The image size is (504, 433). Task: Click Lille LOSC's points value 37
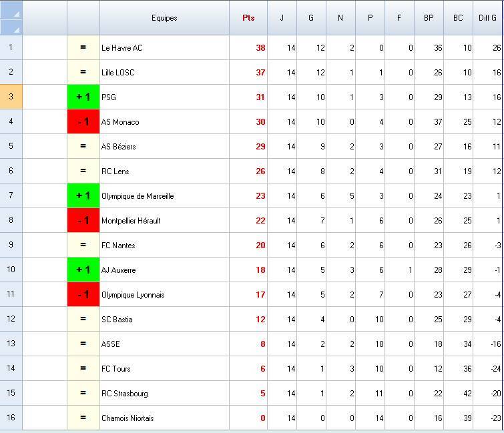click(260, 73)
